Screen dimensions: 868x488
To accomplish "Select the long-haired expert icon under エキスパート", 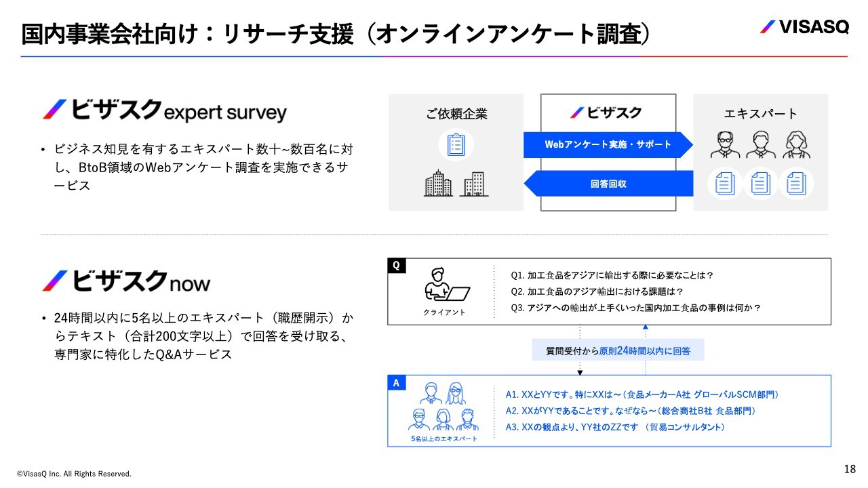I will click(797, 144).
